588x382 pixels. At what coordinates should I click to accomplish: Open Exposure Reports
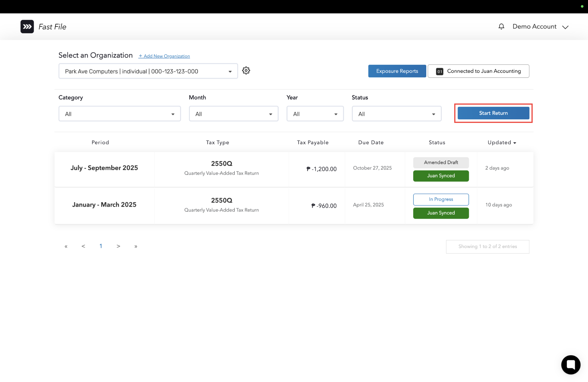[x=397, y=71]
